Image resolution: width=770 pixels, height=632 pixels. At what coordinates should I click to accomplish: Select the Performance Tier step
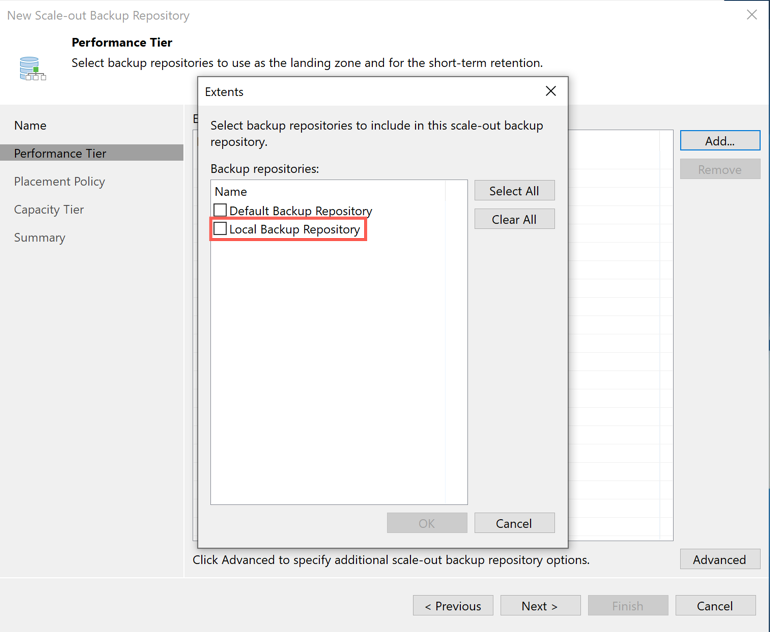(60, 153)
